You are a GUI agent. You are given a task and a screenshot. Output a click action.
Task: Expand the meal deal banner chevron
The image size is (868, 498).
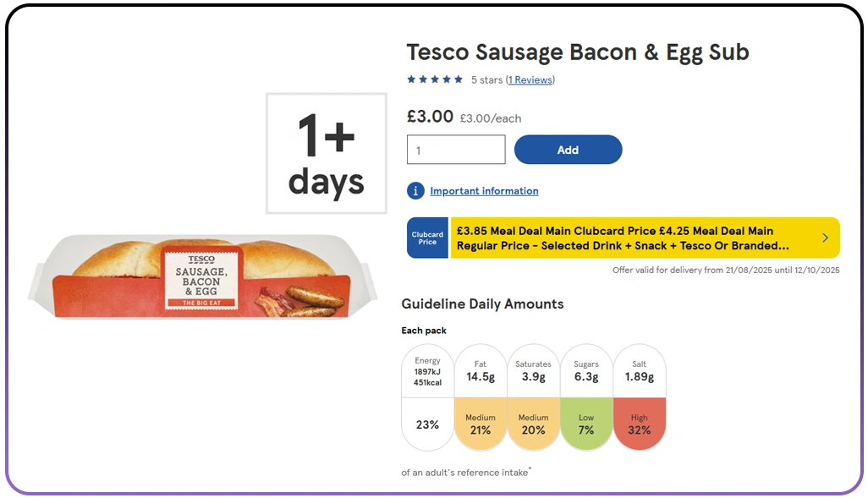[x=825, y=238]
